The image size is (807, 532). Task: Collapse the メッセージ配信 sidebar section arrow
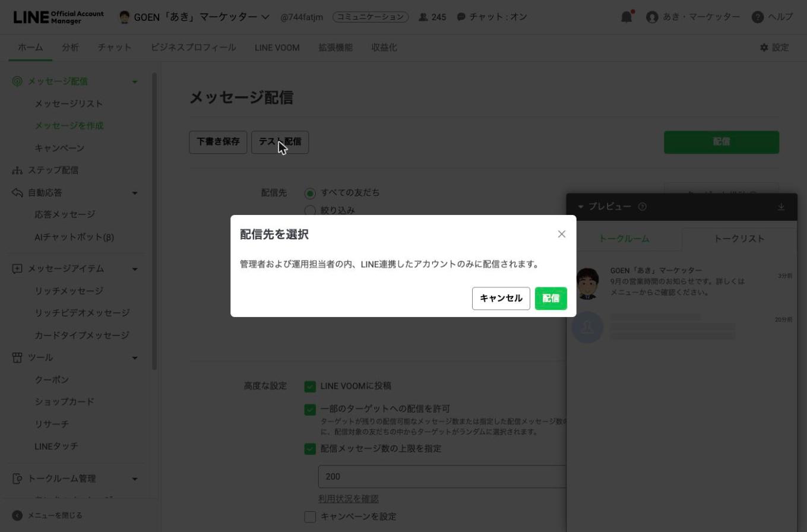[x=135, y=81]
